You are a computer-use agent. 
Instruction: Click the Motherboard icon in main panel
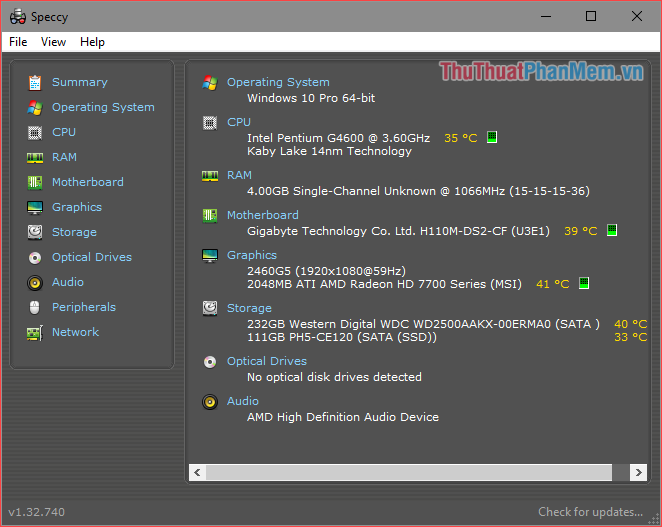[x=210, y=216]
